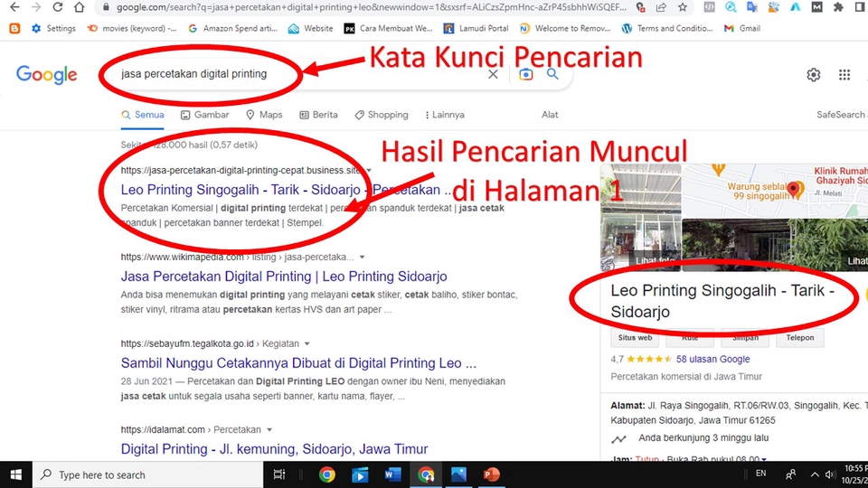Image resolution: width=868 pixels, height=488 pixels.
Task: Clear the search query with X
Action: [x=493, y=74]
